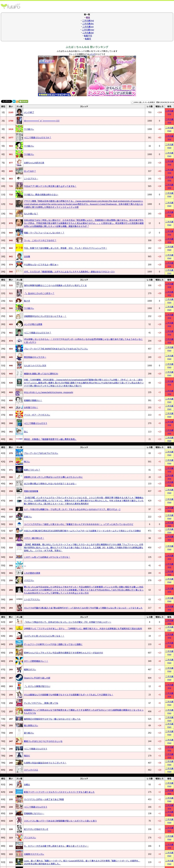Click the thumbnail in the rank 4 row
The image size is (174, 868).
tap(19, 137)
